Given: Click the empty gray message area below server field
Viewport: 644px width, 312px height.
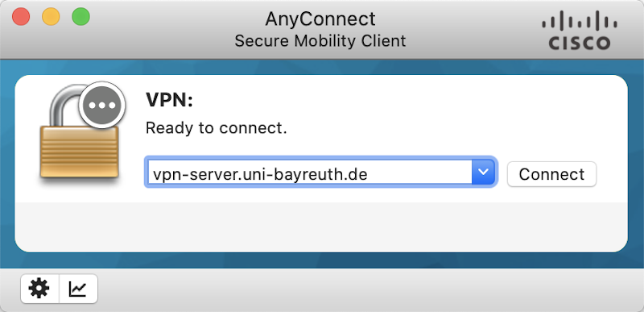Looking at the screenshot, I should tap(321, 227).
